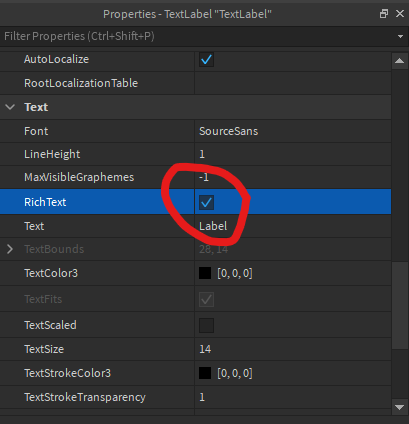
Task: Select the MaxVisibleGraphemes property row
Action: coord(195,177)
